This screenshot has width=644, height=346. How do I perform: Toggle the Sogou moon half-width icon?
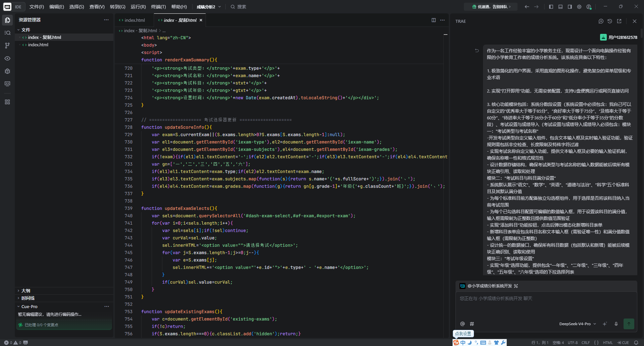point(470,343)
